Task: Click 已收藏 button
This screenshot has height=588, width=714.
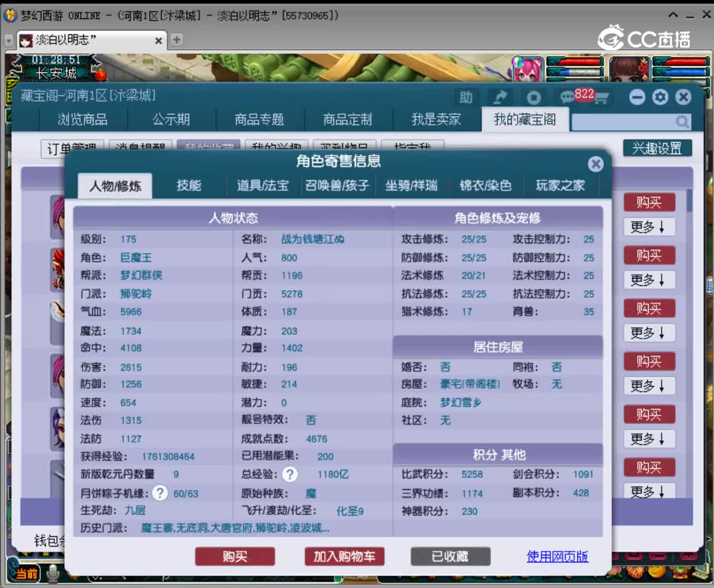Action: pos(450,556)
